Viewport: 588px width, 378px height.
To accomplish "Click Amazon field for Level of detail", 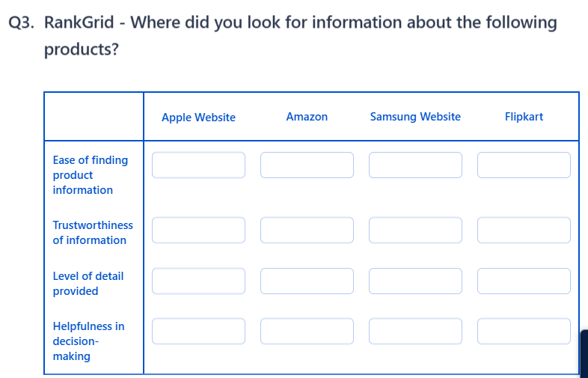I will 307,281.
